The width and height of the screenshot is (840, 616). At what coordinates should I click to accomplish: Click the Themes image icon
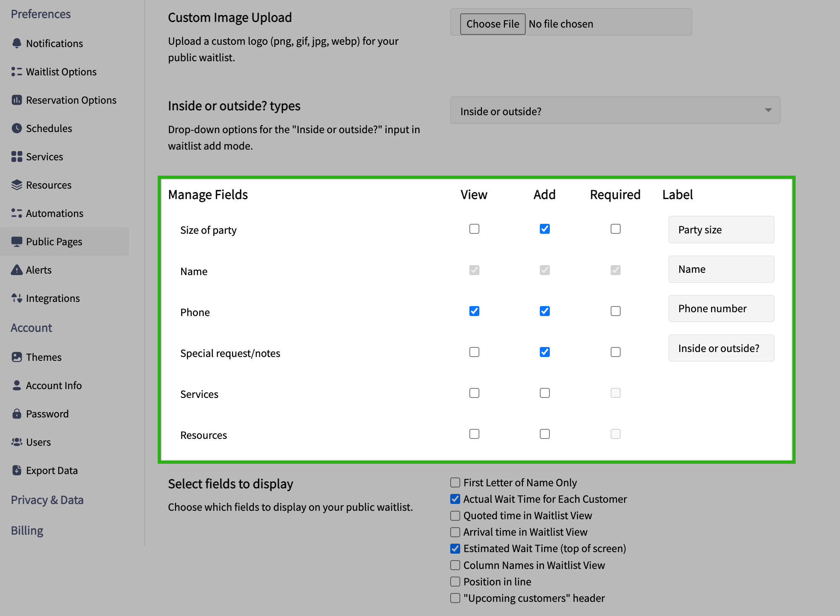click(x=16, y=357)
